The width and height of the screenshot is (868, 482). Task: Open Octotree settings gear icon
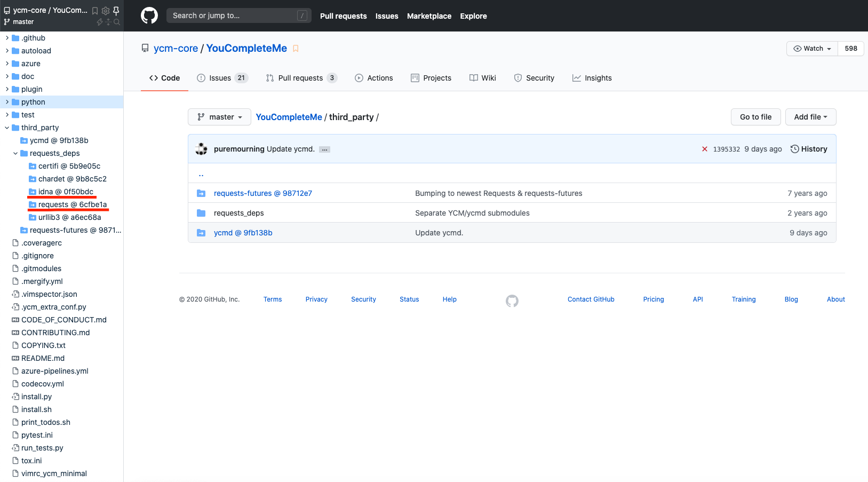coord(106,11)
